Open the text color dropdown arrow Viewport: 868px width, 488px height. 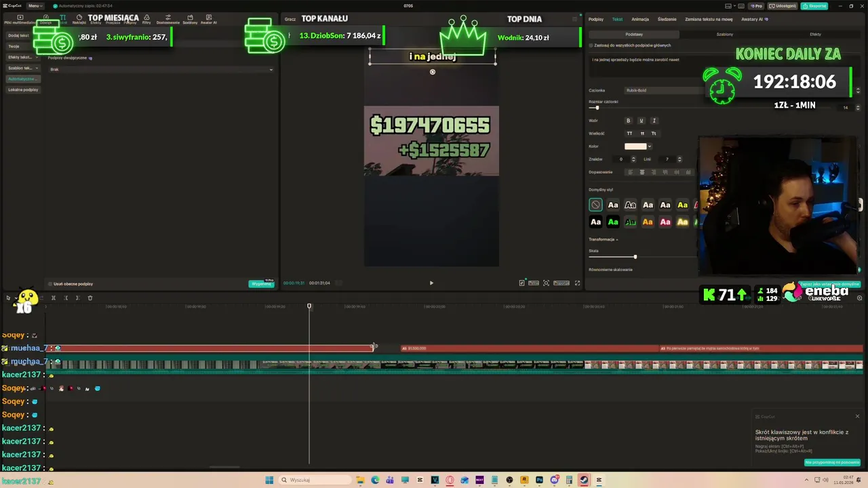point(650,146)
